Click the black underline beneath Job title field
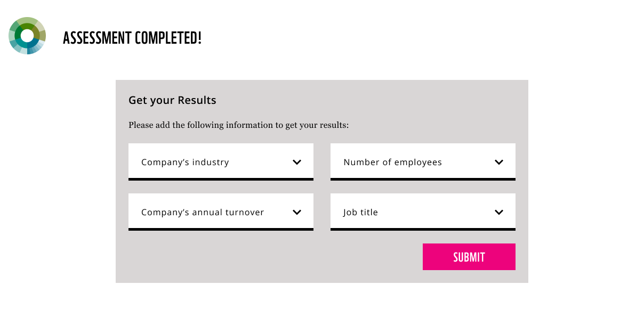 423,229
